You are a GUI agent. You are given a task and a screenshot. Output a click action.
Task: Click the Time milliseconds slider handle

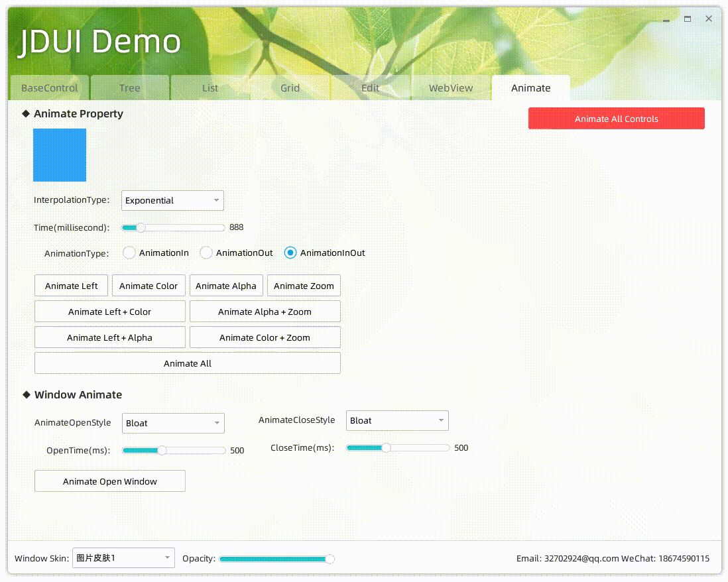(x=140, y=227)
